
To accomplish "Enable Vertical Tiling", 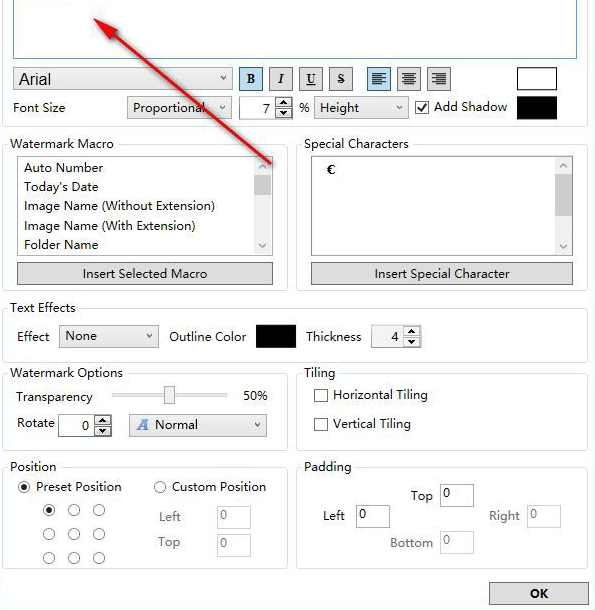I will (x=321, y=424).
